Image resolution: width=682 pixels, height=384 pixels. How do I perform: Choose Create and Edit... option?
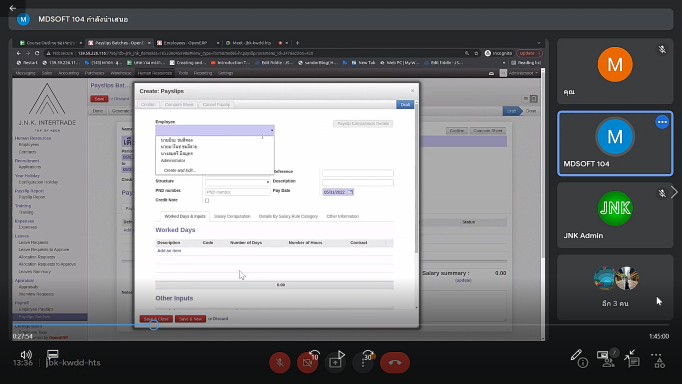pyautogui.click(x=180, y=170)
